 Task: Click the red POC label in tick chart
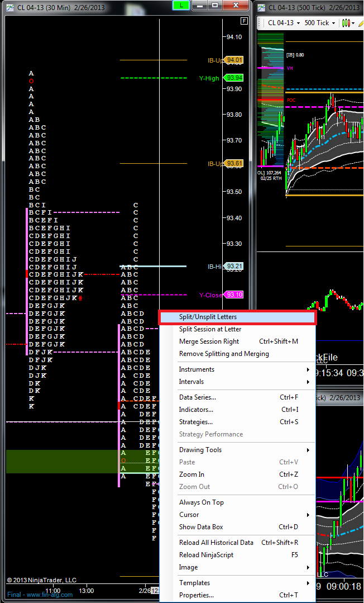pos(291,100)
